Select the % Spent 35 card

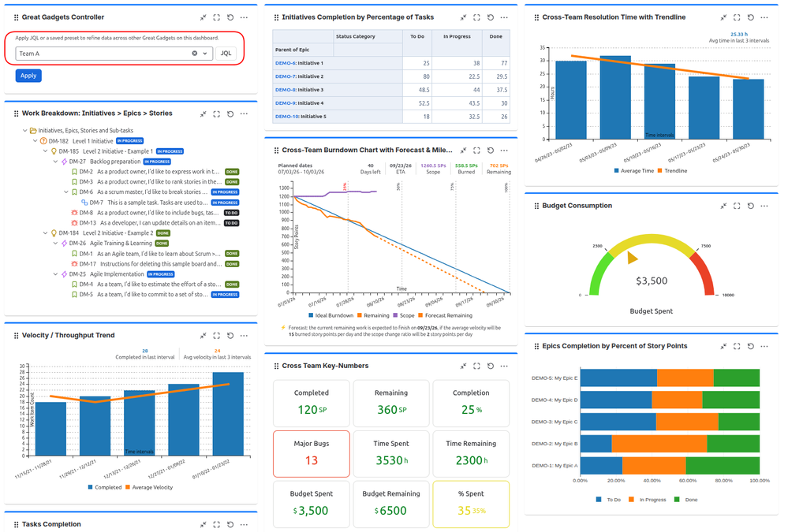tap(471, 504)
